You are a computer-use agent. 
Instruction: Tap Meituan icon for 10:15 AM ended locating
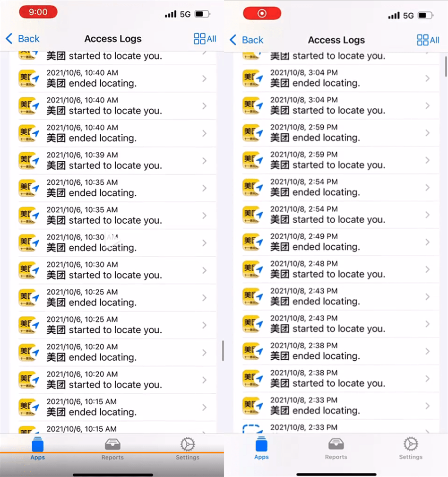[29, 407]
